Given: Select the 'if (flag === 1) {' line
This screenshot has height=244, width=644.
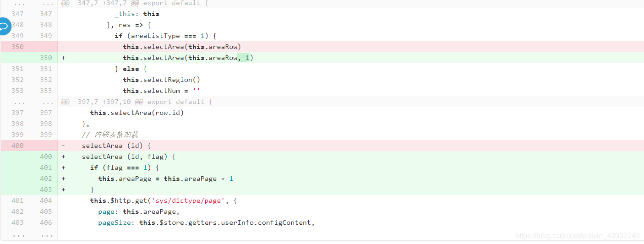Looking at the screenshot, I should click(125, 168).
